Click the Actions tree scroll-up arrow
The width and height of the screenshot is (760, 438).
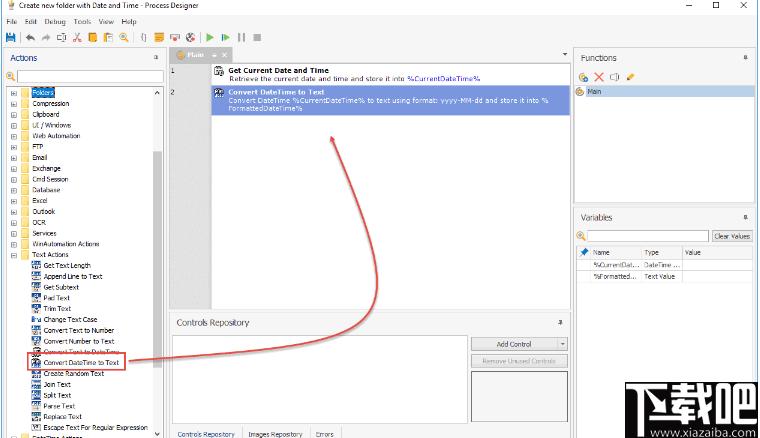[x=157, y=93]
